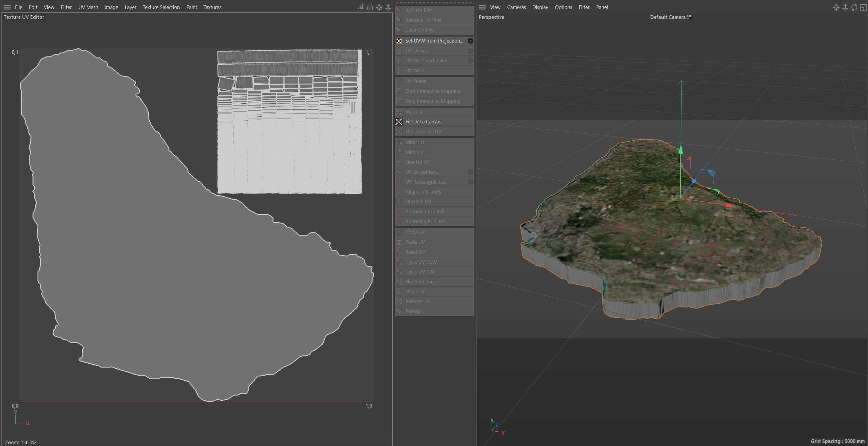The width and height of the screenshot is (868, 446).
Task: Click the Fit UV to Canvas icon
Action: (x=399, y=122)
